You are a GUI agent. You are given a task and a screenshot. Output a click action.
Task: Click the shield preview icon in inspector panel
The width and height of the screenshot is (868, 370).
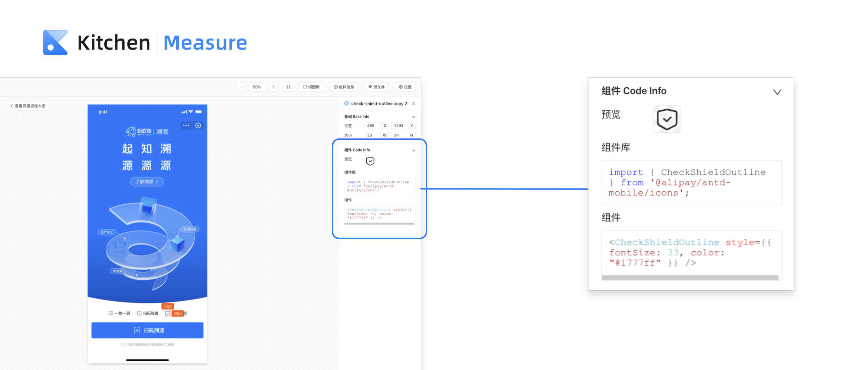[370, 161]
